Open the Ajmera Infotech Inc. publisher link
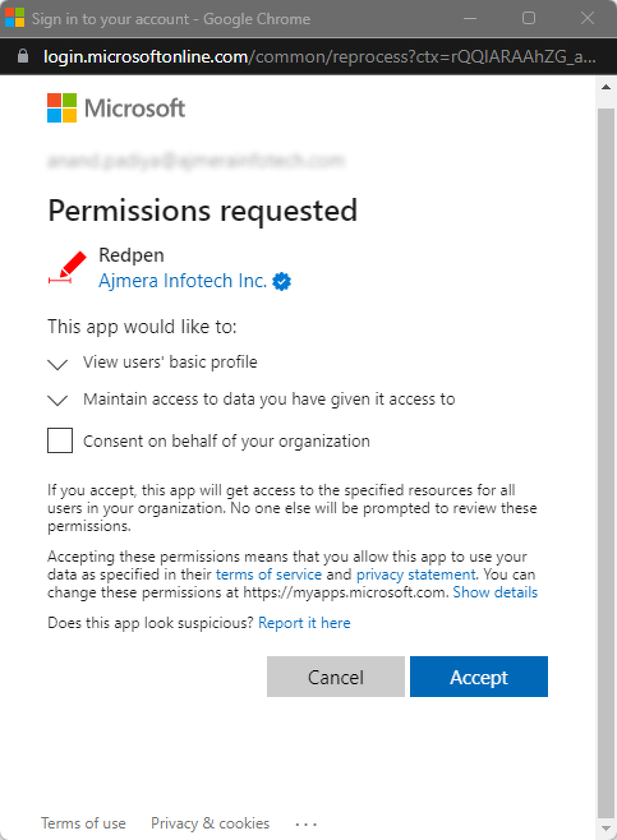Screen dimensions: 617x840 pyautogui.click(x=183, y=281)
